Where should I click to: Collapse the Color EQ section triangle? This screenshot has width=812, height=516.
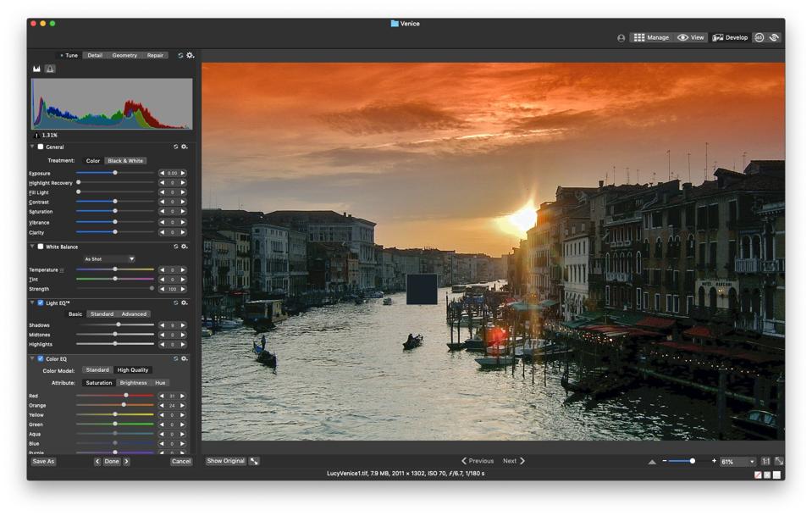click(32, 358)
